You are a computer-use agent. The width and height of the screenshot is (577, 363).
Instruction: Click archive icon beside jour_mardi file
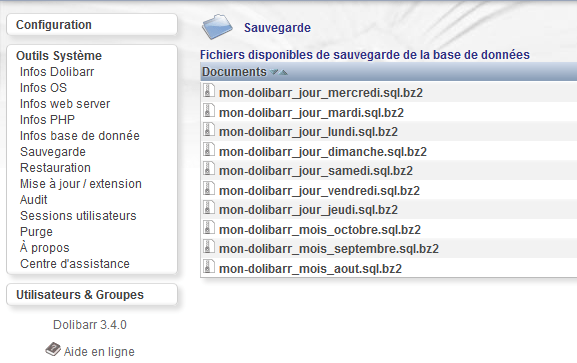tap(208, 111)
